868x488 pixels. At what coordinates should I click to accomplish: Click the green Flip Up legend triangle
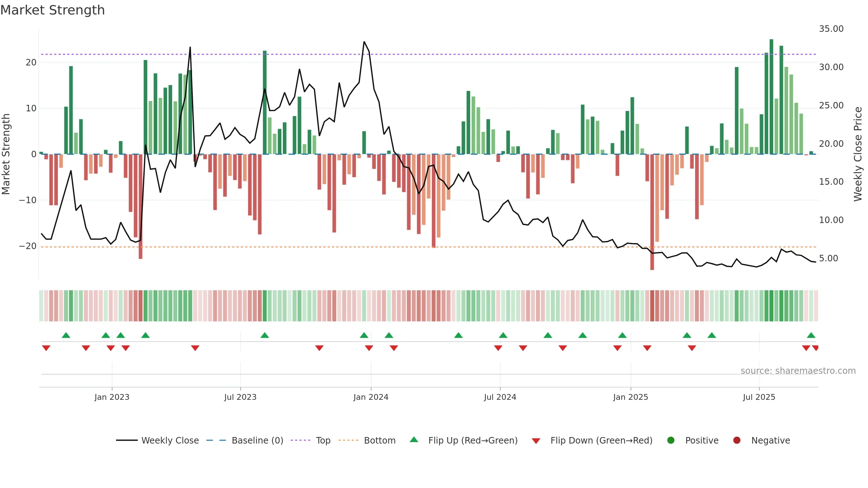coord(414,440)
